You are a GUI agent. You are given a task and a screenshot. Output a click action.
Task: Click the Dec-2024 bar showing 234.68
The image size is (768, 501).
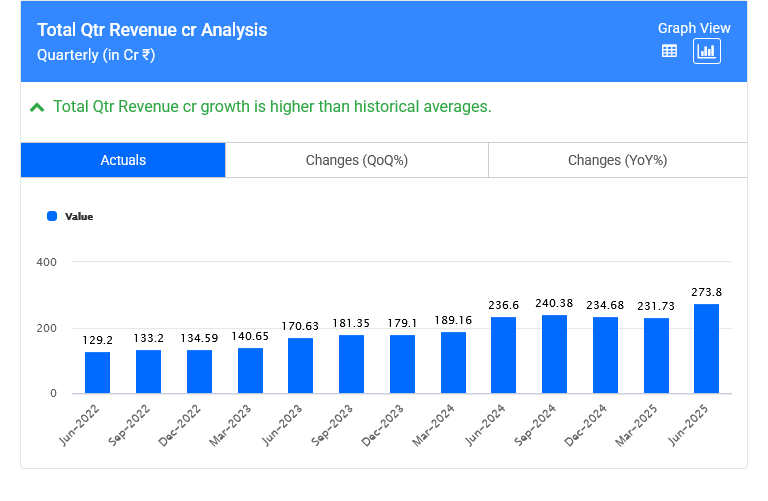(x=605, y=355)
